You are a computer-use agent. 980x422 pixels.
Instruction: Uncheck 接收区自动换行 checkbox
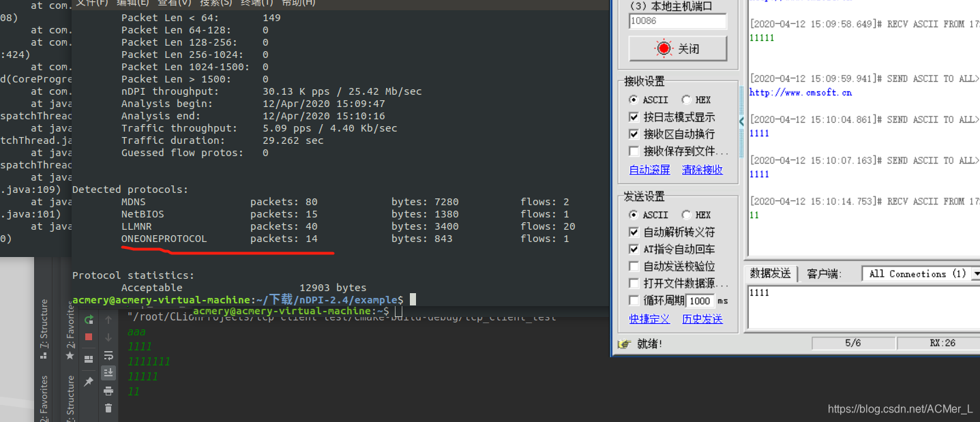634,134
